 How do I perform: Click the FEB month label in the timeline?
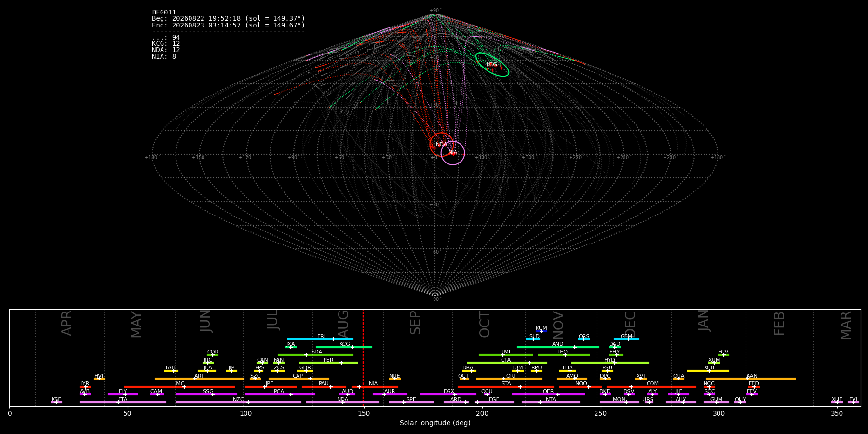pos(779,324)
